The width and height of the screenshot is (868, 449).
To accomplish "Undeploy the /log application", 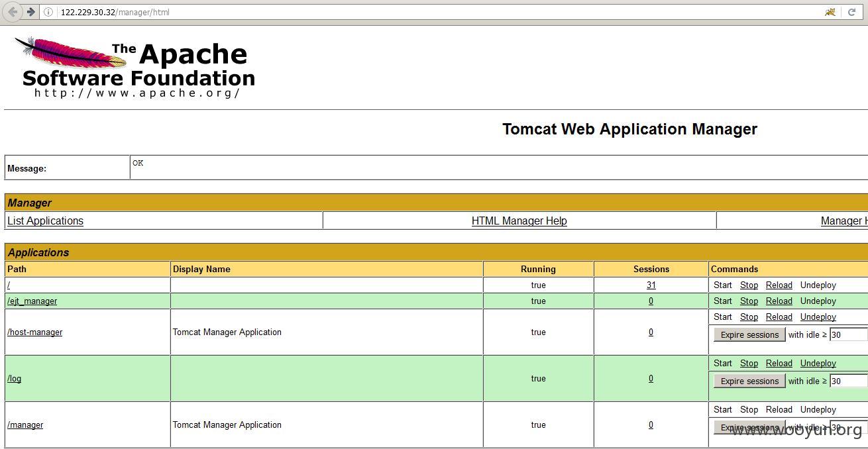I will [818, 363].
